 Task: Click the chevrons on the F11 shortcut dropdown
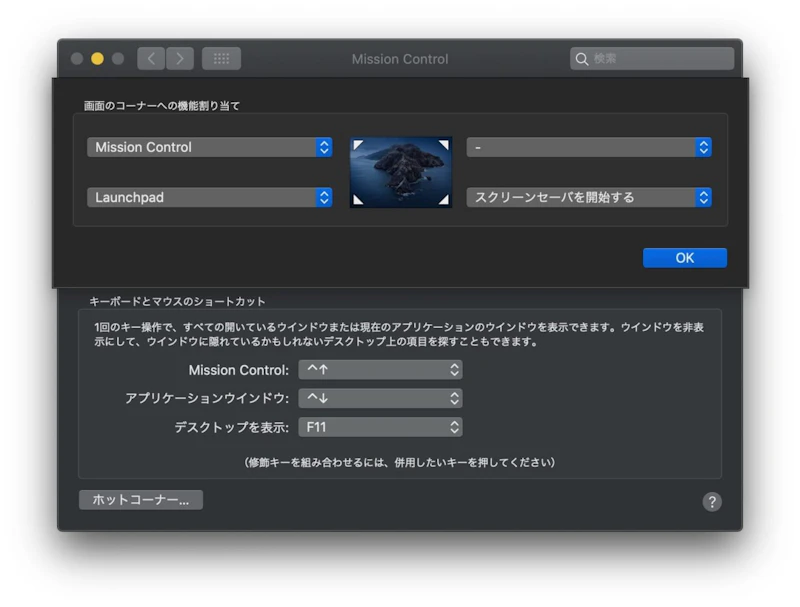452,427
